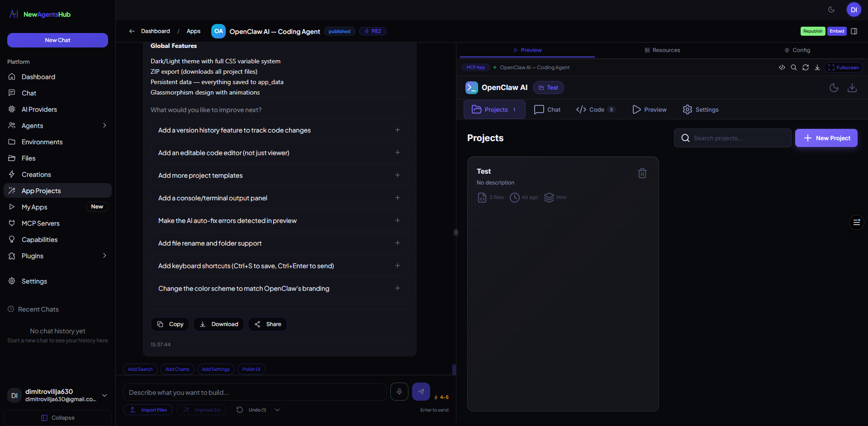This screenshot has height=426, width=868.
Task: Open Dashboard in the sidebar
Action: [57, 77]
